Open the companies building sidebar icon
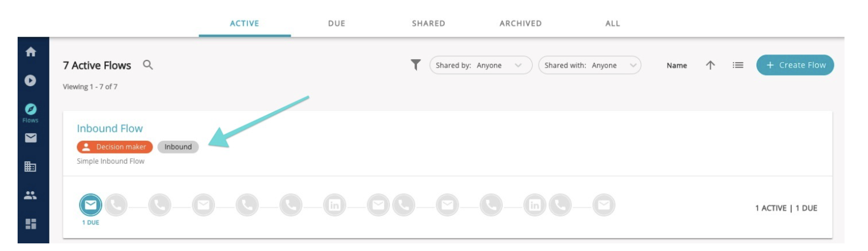 coord(31,167)
